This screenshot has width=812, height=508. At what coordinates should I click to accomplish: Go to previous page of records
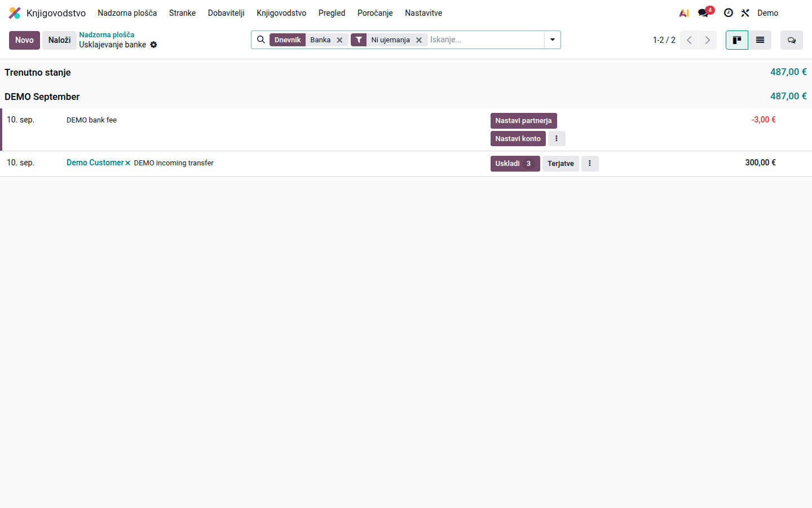689,40
